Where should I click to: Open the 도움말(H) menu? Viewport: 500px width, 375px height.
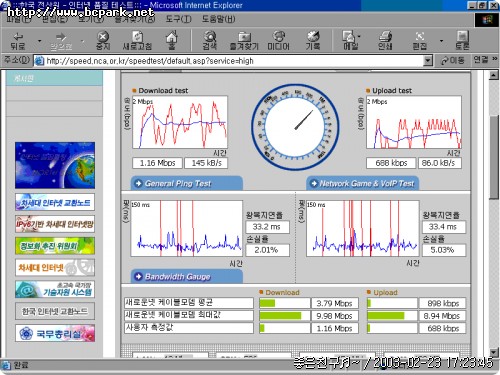pyautogui.click(x=218, y=19)
